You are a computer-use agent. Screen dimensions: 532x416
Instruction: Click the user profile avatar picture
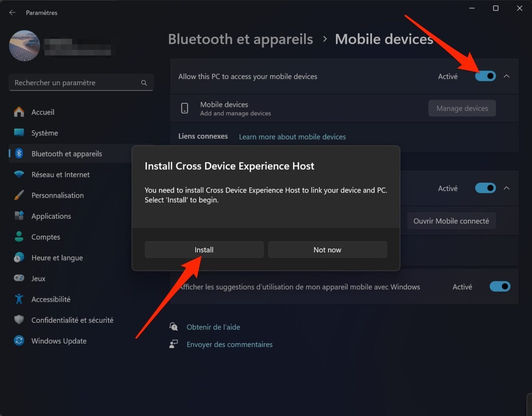pyautogui.click(x=25, y=46)
